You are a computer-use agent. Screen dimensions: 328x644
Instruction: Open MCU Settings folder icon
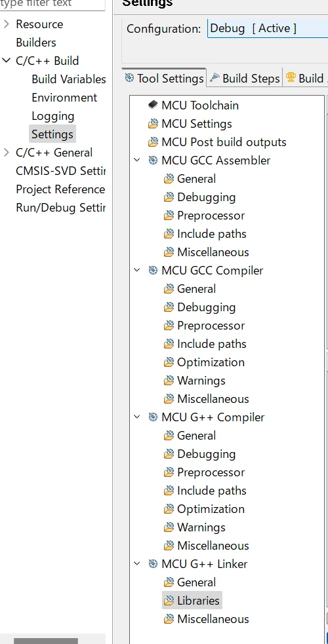(153, 124)
